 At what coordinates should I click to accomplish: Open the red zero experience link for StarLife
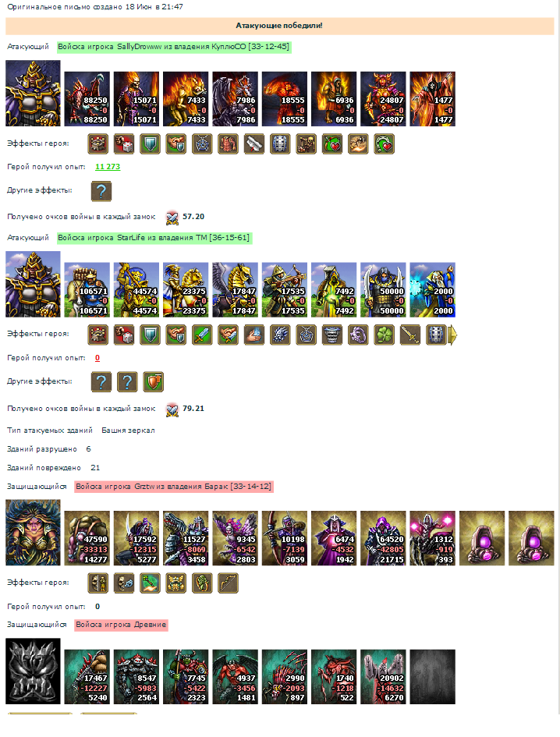pos(97,358)
